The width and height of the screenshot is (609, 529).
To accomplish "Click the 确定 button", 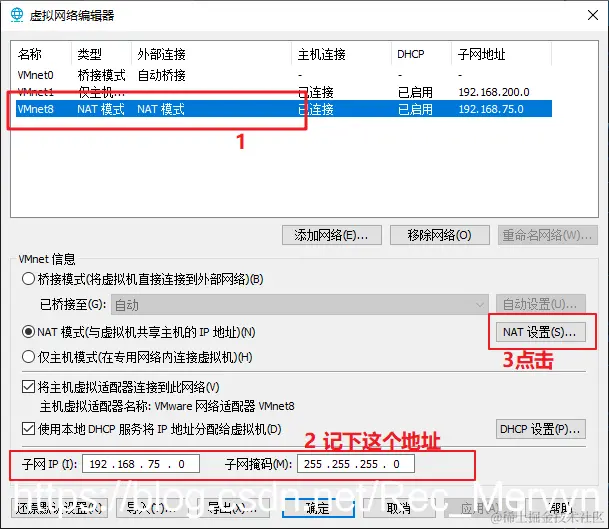I will pos(318,508).
